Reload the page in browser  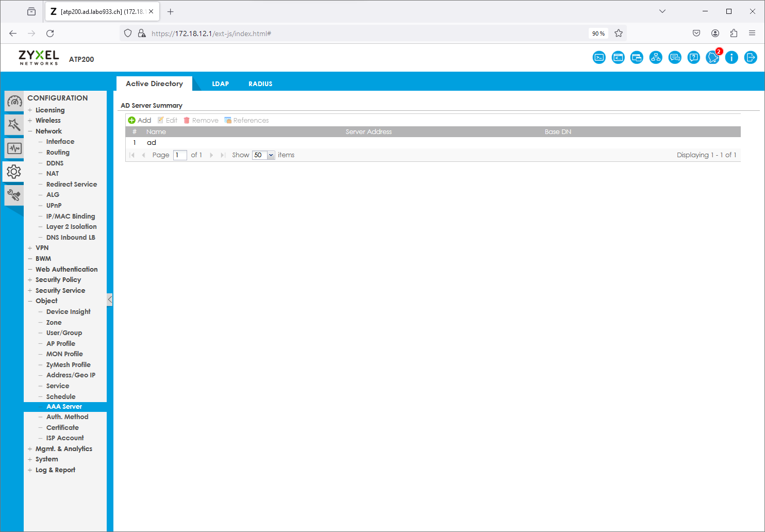coord(50,34)
